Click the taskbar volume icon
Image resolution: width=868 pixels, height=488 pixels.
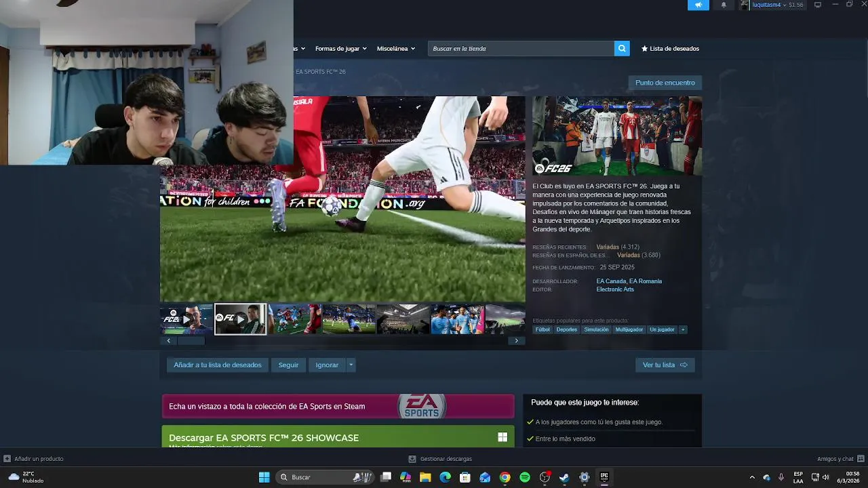[826, 477]
